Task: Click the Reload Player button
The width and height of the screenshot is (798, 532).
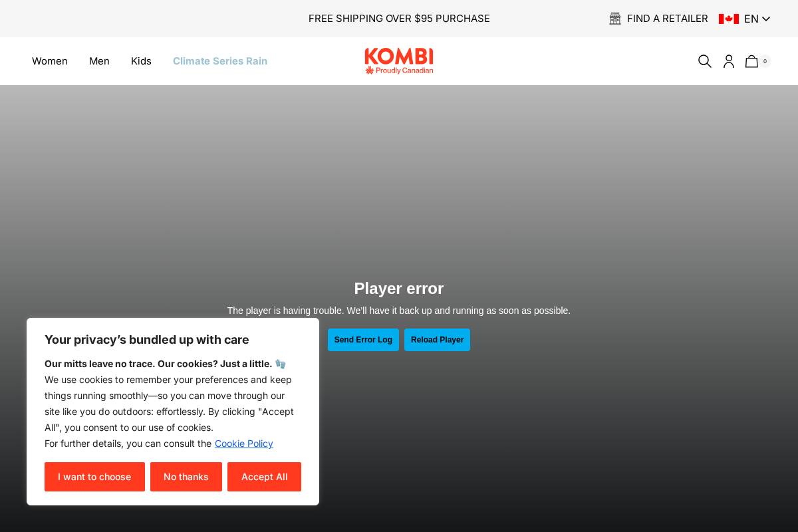Action: 437,340
